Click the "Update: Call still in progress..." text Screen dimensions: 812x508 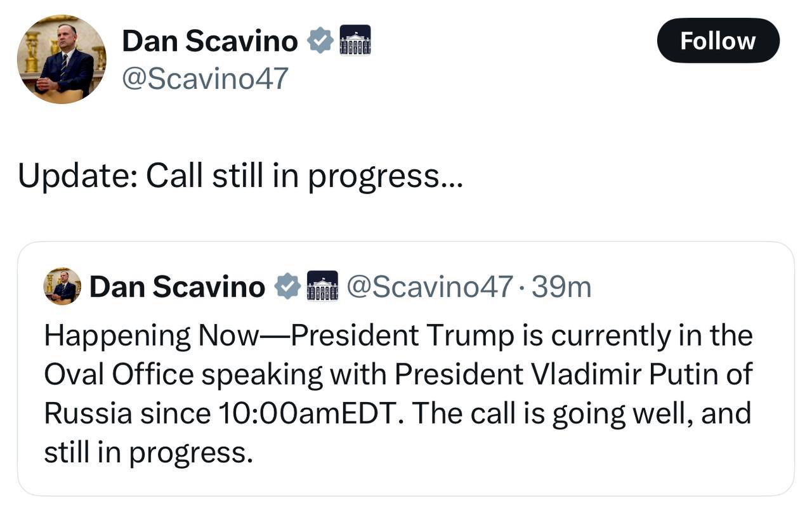pyautogui.click(x=240, y=176)
